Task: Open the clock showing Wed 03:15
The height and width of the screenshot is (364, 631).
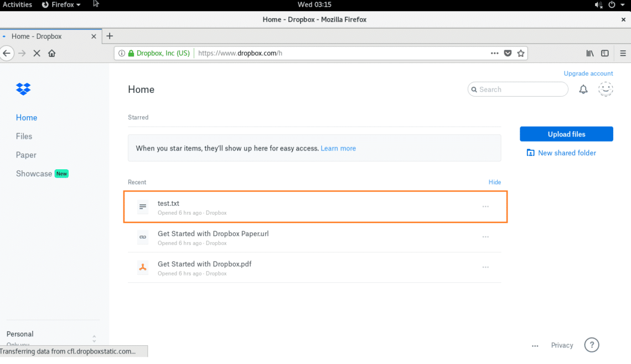Action: click(314, 5)
